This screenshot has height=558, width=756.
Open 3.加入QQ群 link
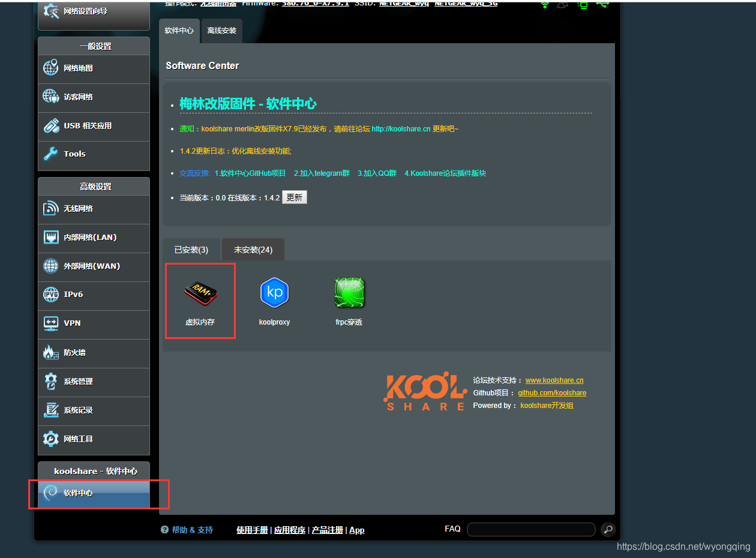[x=377, y=173]
